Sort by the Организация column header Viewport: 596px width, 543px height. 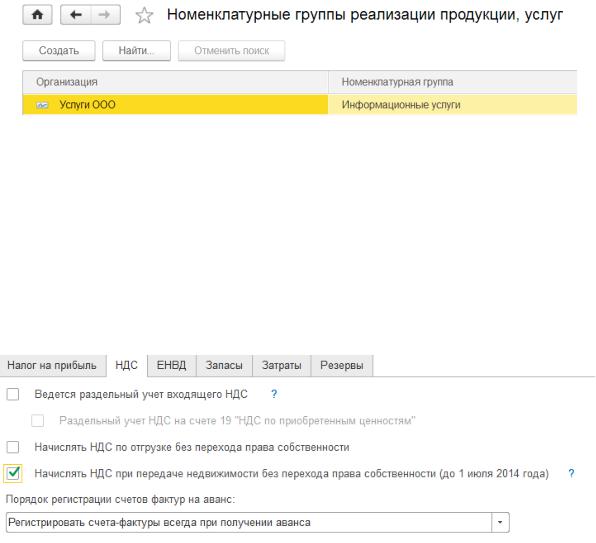click(175, 82)
